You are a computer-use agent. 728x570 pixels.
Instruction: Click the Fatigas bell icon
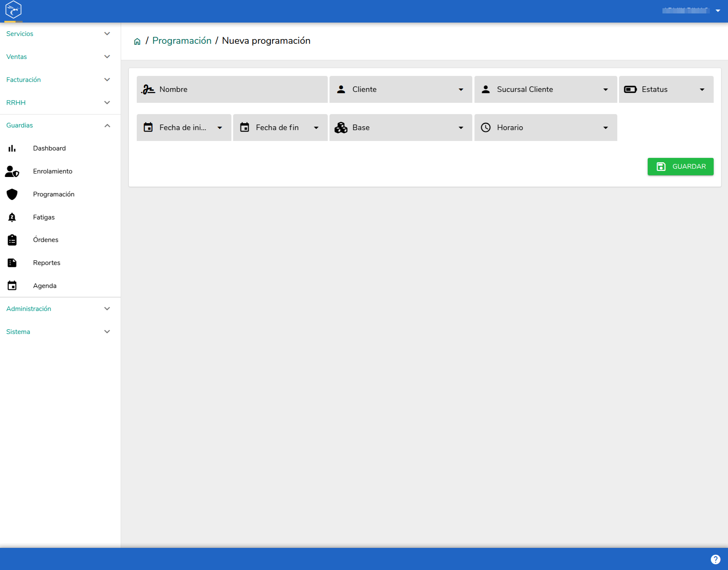pyautogui.click(x=12, y=217)
